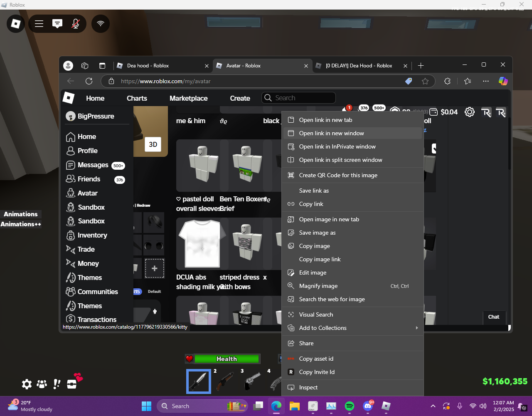Open the Edge profile avatar icon
This screenshot has height=416, width=532.
point(68,66)
